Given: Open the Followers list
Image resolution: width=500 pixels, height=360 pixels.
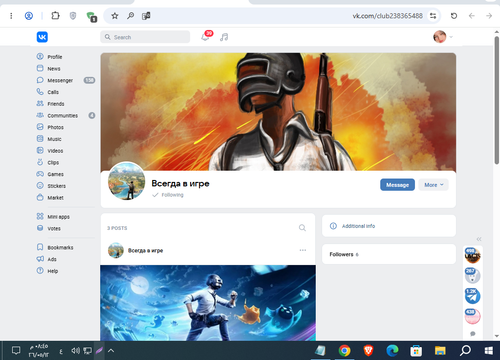Looking at the screenshot, I should [389, 254].
